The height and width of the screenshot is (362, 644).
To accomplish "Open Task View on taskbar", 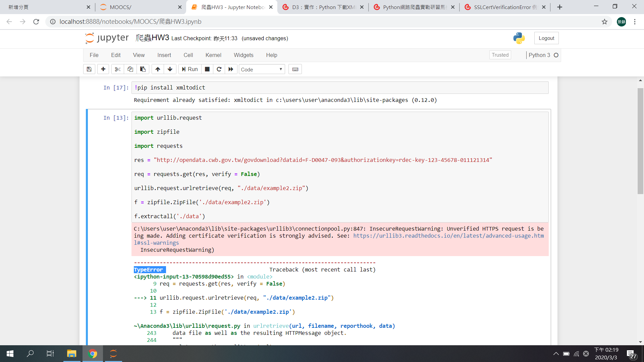I will click(50, 354).
